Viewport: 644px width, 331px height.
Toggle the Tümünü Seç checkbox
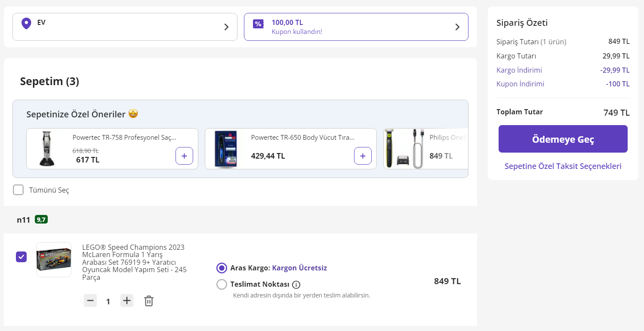click(18, 190)
